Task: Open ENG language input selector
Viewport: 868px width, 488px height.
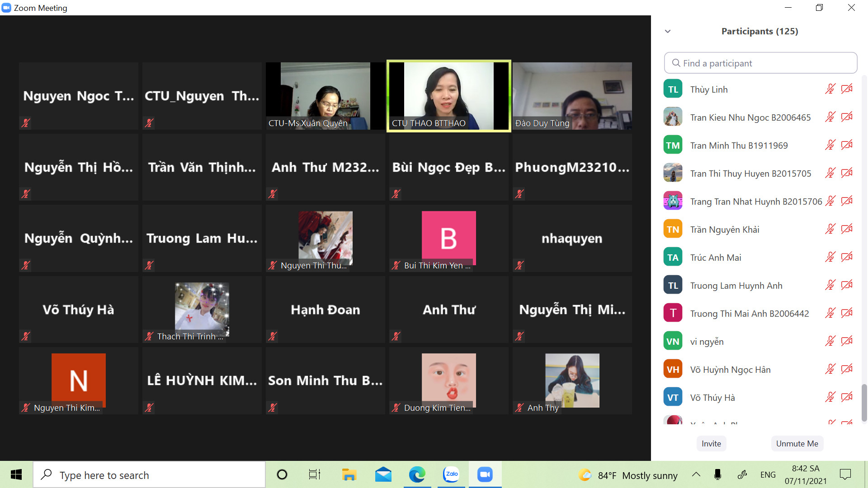Action: (768, 475)
